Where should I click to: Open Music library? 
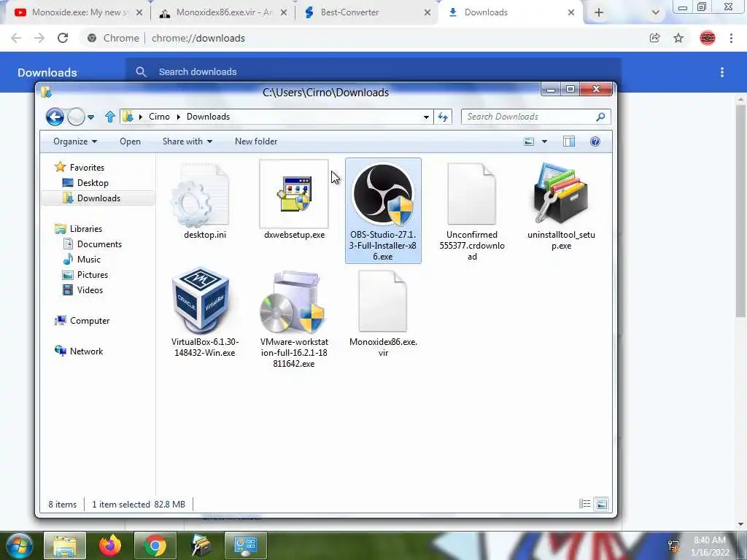88,259
